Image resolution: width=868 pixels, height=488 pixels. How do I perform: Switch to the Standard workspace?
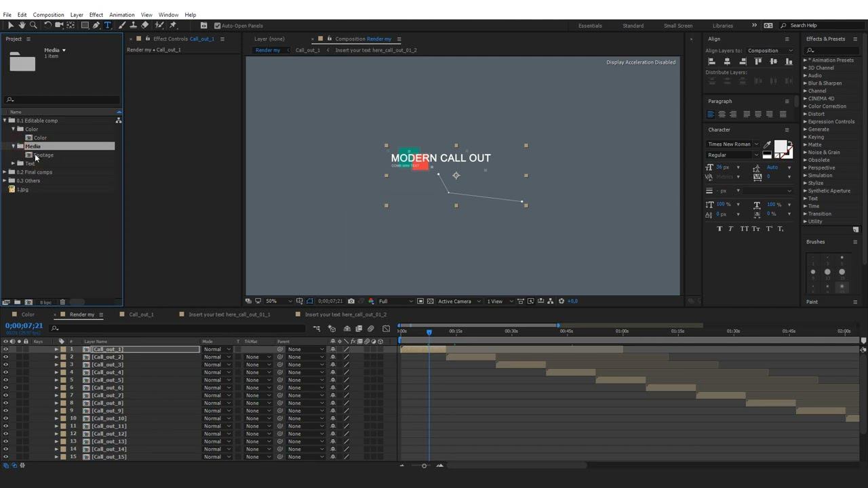coord(633,26)
